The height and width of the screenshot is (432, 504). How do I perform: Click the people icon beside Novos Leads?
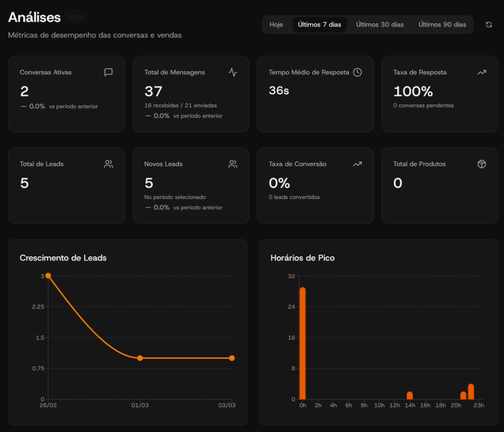(x=232, y=164)
